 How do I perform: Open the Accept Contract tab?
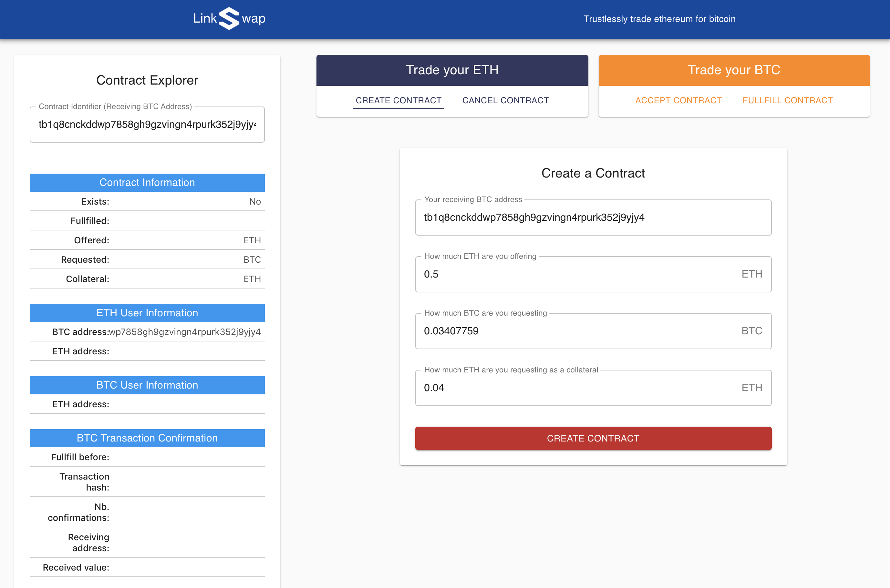(x=678, y=100)
